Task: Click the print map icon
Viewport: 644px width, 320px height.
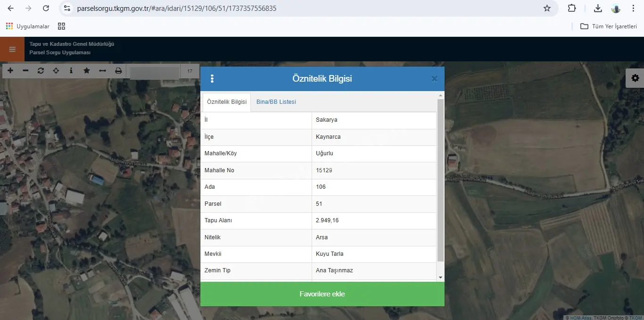Action: pyautogui.click(x=118, y=71)
